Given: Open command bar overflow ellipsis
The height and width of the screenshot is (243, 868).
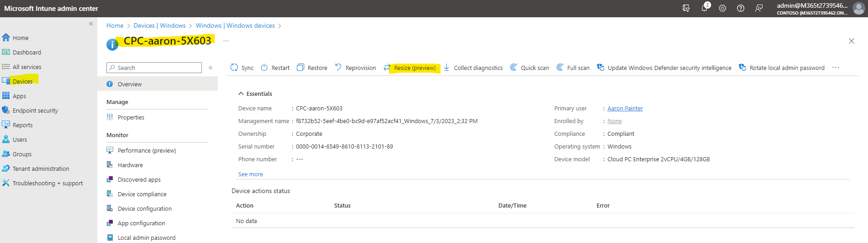Looking at the screenshot, I should (x=836, y=67).
